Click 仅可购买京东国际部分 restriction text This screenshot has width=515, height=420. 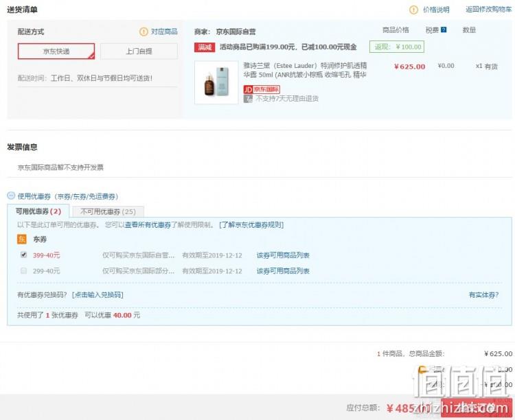click(x=138, y=271)
